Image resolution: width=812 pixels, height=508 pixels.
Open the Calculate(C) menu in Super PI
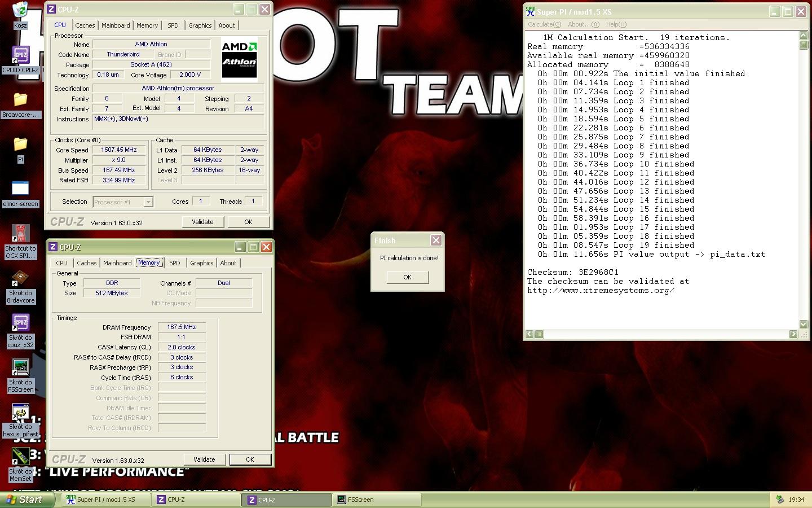(x=545, y=24)
